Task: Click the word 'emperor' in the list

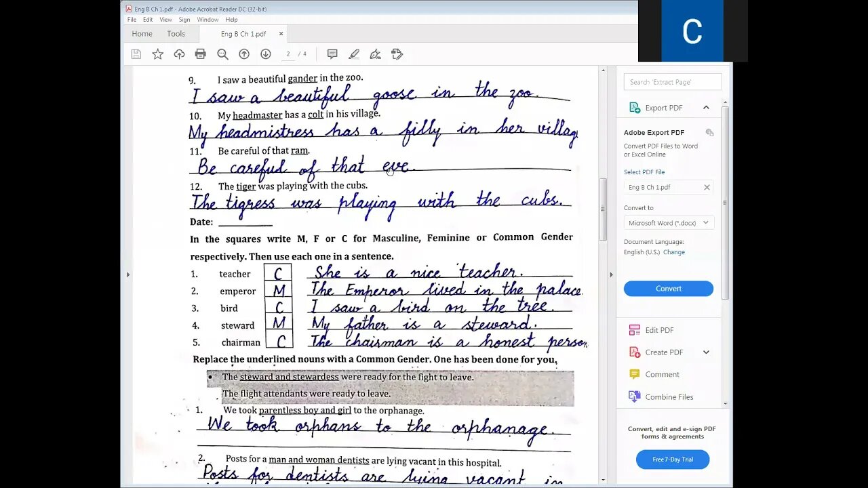Action: coord(238,291)
